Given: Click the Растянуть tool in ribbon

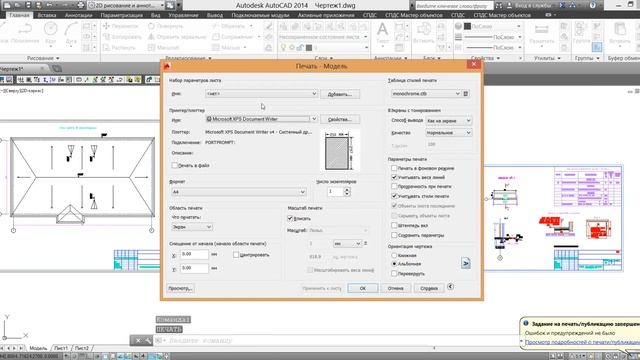Looking at the screenshot, I should 119,47.
